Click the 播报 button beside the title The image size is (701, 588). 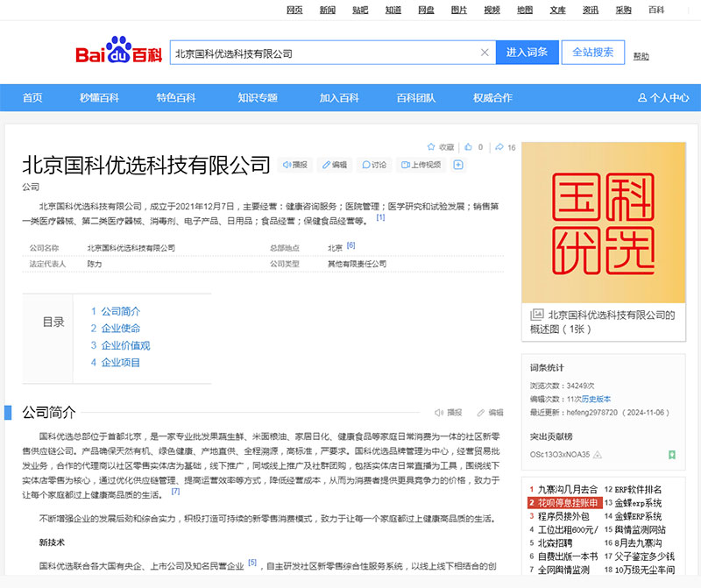point(294,165)
